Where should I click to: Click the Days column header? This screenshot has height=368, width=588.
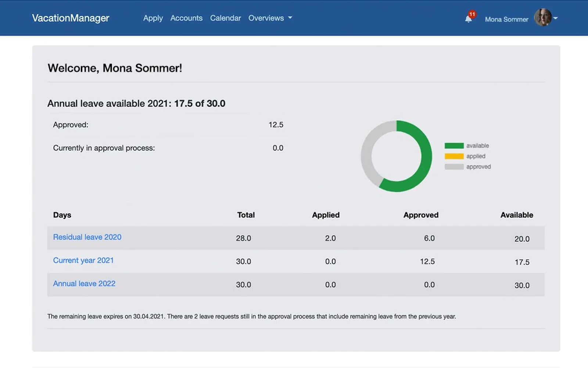pyautogui.click(x=62, y=215)
